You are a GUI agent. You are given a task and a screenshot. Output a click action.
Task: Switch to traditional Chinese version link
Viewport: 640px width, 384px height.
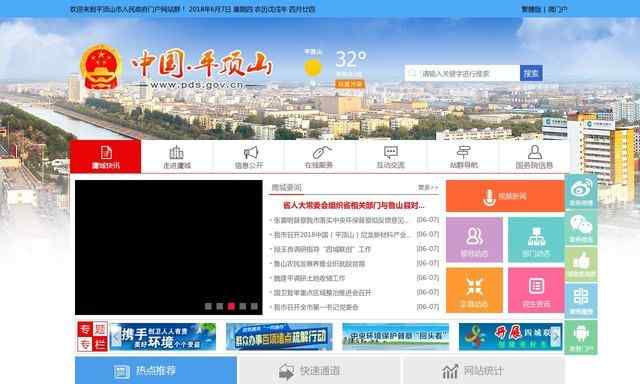pyautogui.click(x=531, y=9)
